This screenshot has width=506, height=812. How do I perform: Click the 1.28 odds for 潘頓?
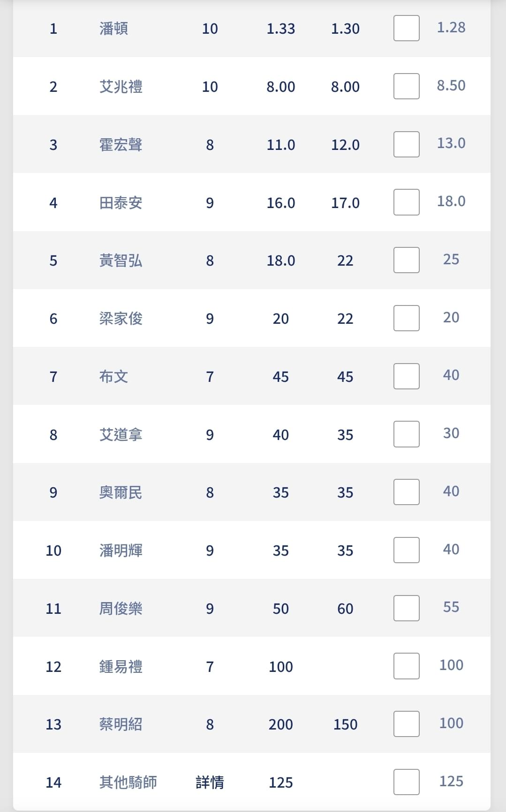coord(451,27)
